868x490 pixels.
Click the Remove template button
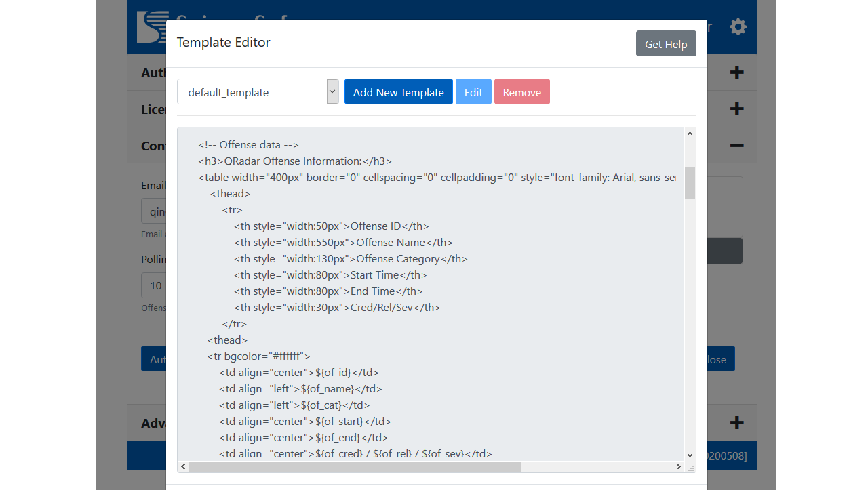click(x=521, y=92)
